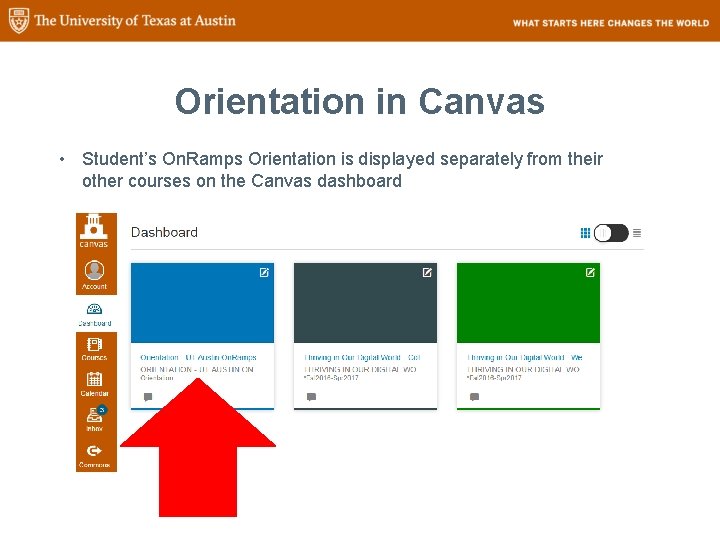
Task: Open announcements icon on dark gray card
Action: click(x=311, y=397)
